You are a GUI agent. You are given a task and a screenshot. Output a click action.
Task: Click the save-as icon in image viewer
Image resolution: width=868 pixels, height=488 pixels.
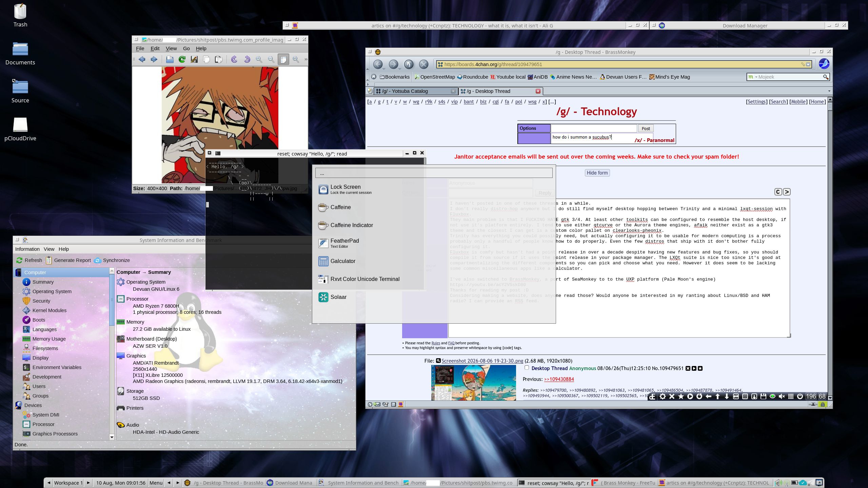coord(194,59)
